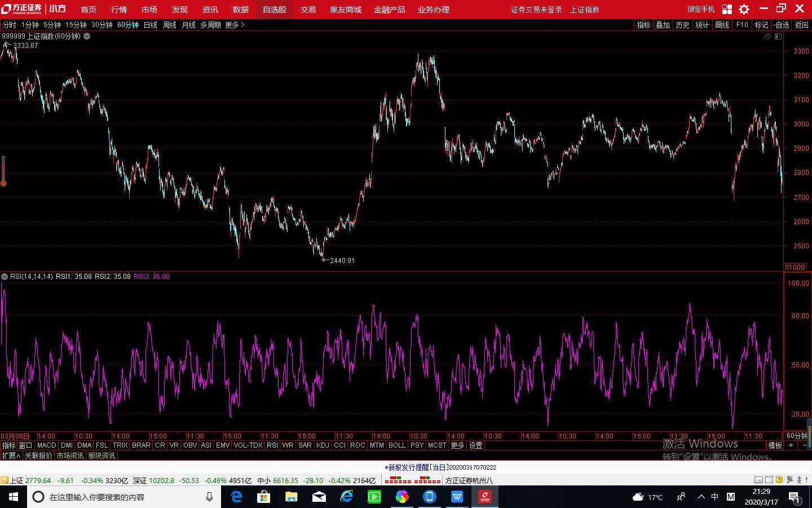Click the red thermometer slider at left edge
Screen dimensions: 812x508
tap(3, 171)
